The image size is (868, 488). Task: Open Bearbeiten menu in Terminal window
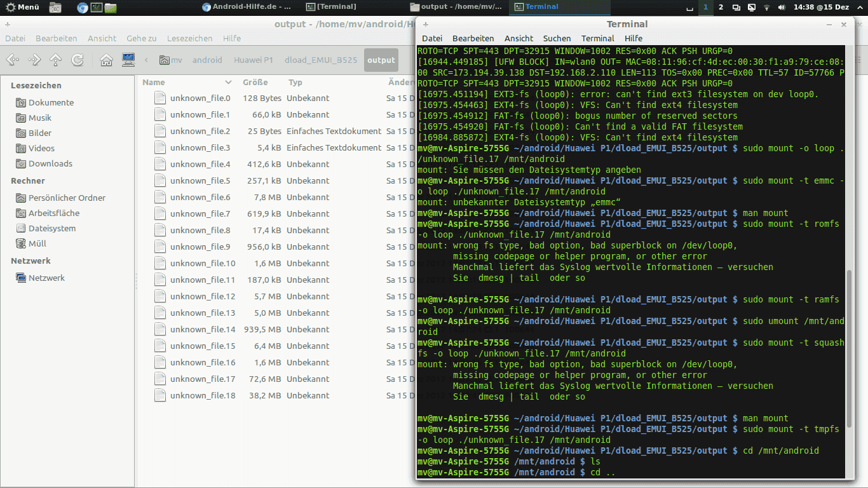473,38
